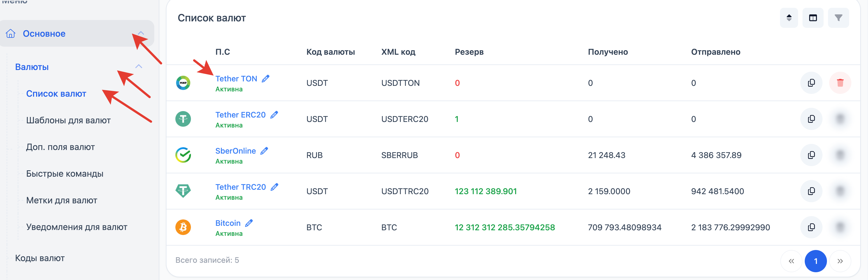Click pencil edit icon next to Bitcoin
Image resolution: width=868 pixels, height=280 pixels.
249,223
